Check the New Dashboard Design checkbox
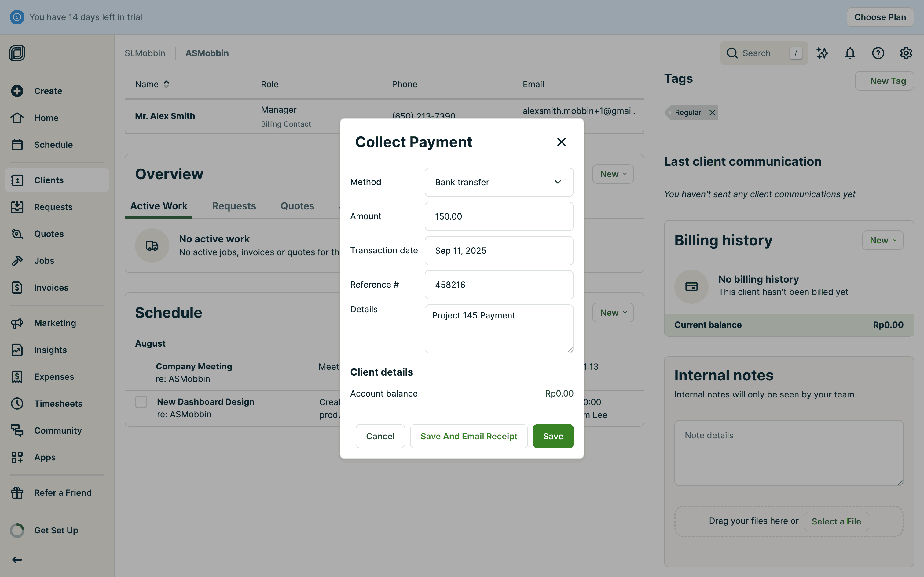924x577 pixels. point(141,401)
